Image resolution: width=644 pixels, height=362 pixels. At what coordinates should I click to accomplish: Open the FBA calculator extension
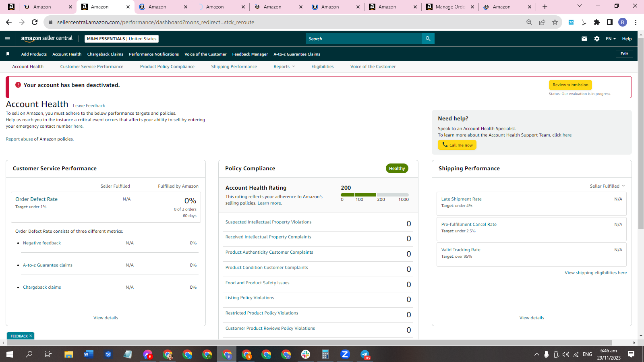[571, 22]
